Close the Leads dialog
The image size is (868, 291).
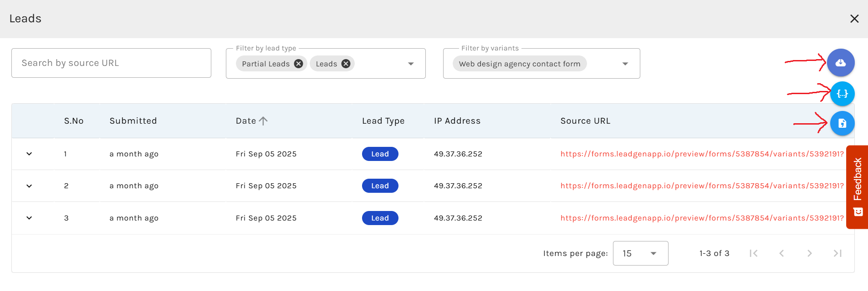pos(854,19)
